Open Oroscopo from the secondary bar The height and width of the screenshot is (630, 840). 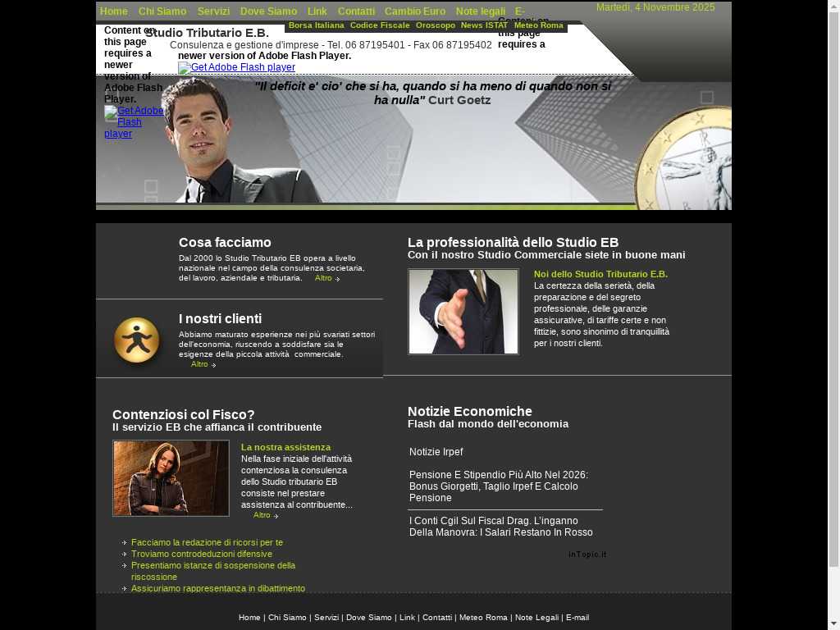point(436,25)
